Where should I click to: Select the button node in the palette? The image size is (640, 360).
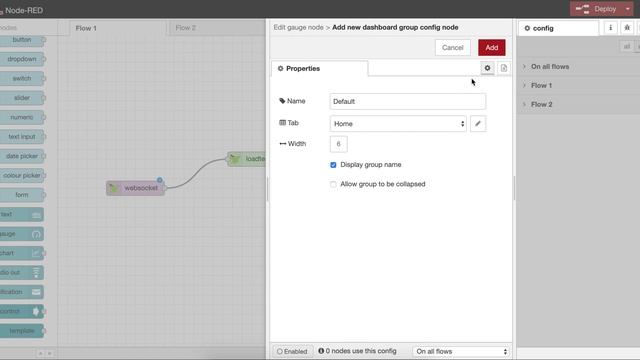(22, 40)
